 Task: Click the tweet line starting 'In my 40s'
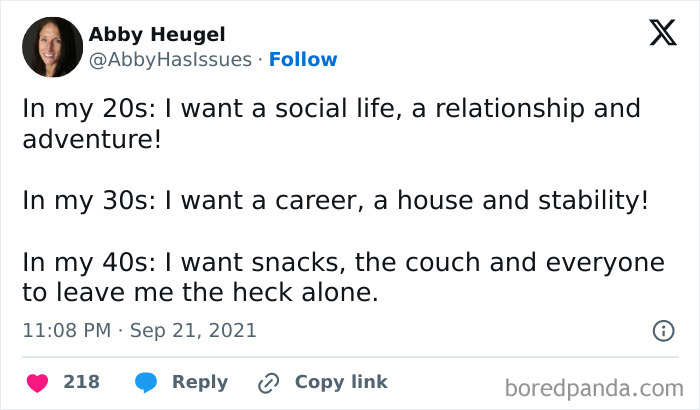(x=343, y=262)
